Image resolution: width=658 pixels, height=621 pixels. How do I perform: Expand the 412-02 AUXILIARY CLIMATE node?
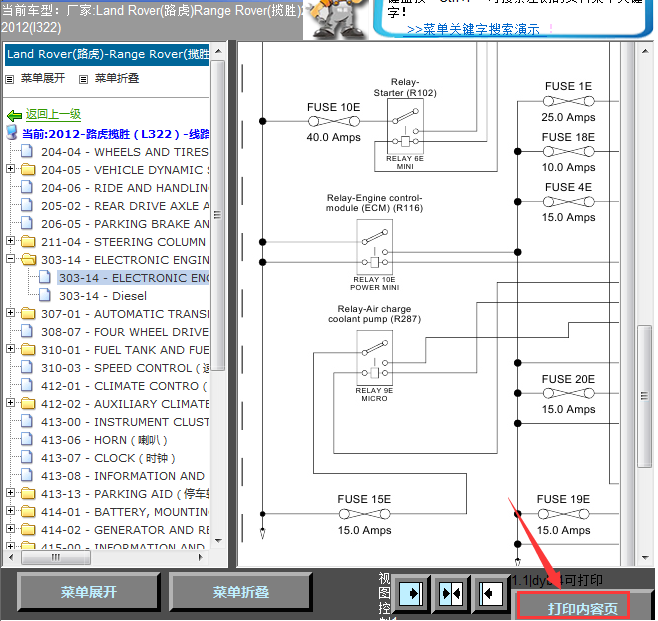[10, 403]
